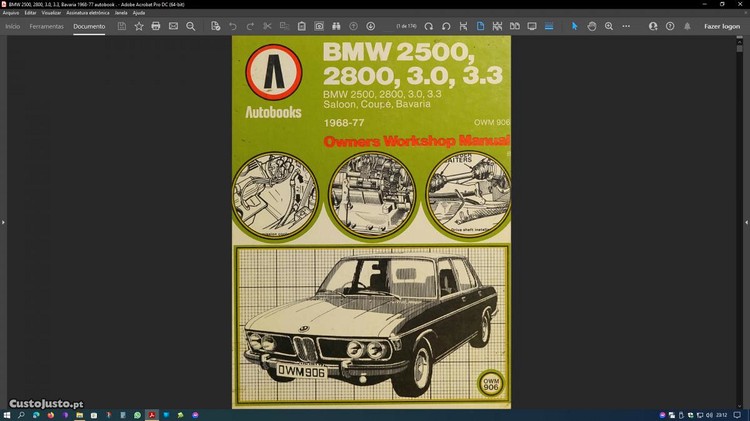Image resolution: width=750 pixels, height=421 pixels.
Task: Expand the right tools pane
Action: point(746,222)
